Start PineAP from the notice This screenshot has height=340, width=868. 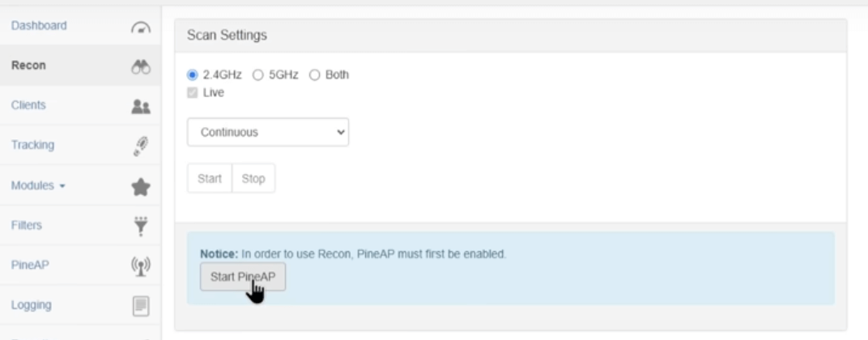(242, 277)
